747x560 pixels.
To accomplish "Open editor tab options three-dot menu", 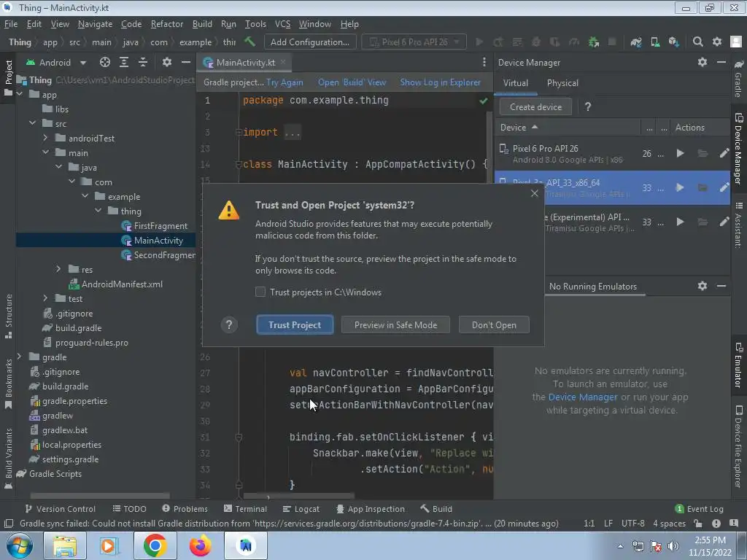I will pos(484,63).
